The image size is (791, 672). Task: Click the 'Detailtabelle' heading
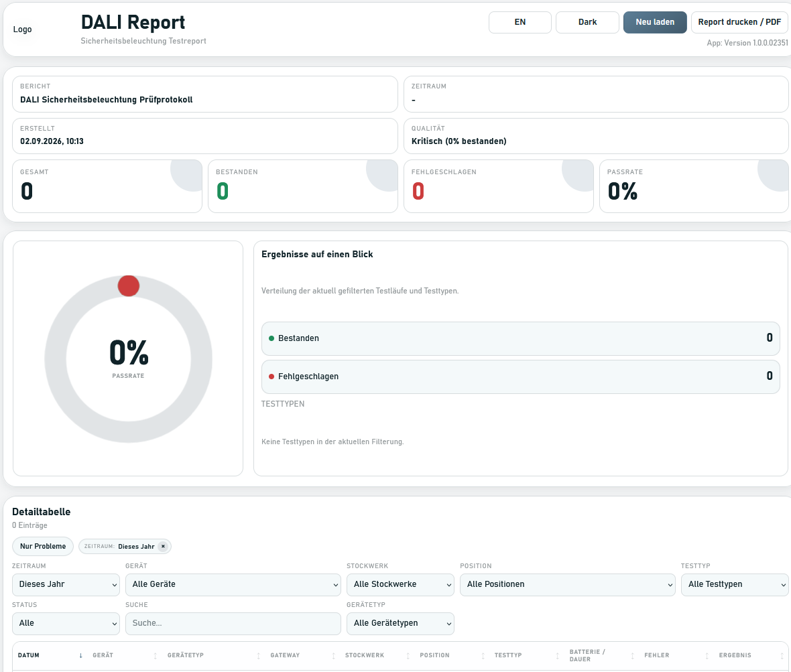42,512
